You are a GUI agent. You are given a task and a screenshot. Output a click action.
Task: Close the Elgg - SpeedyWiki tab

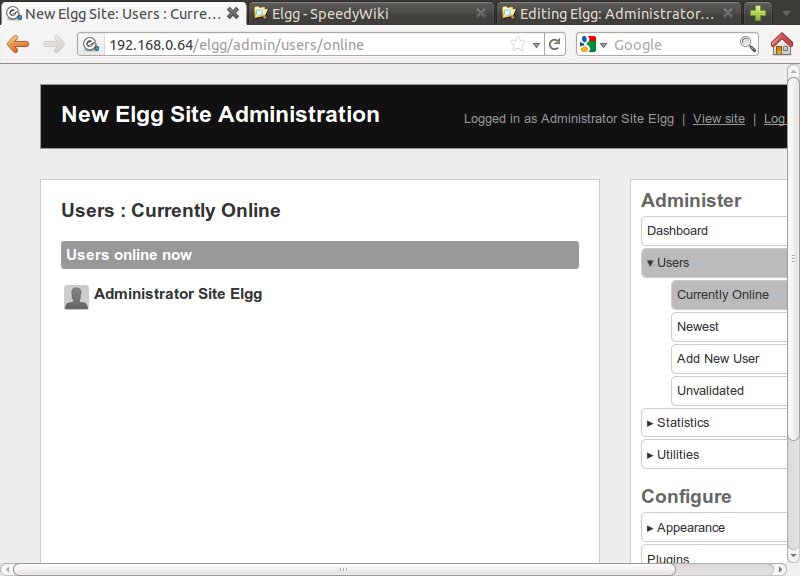(481, 13)
